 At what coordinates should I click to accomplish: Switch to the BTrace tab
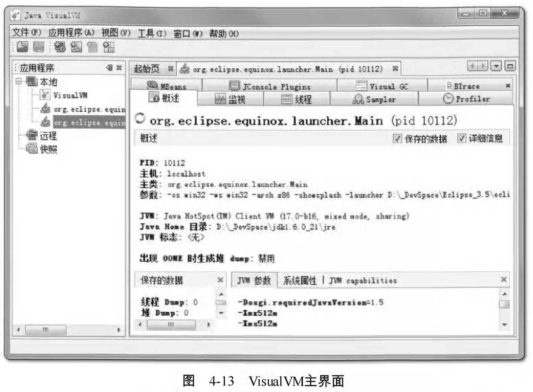click(464, 85)
